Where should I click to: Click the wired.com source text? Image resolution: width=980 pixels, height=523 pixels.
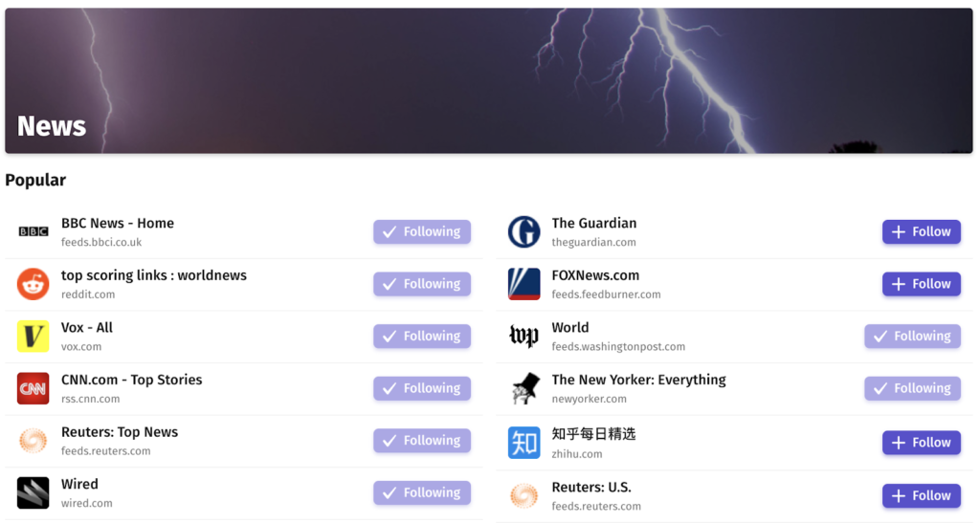87,503
